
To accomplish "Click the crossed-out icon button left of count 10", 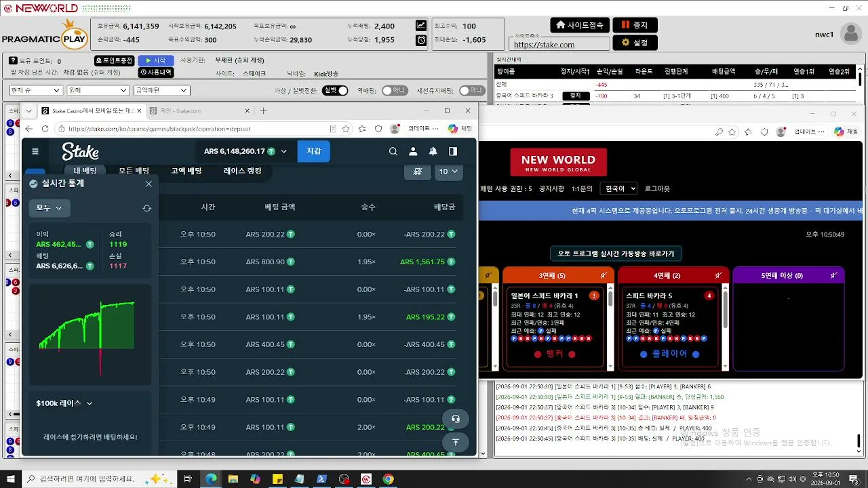I will pyautogui.click(x=418, y=171).
